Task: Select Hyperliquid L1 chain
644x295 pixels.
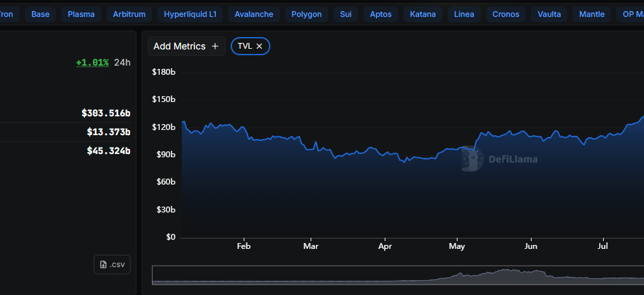Action: tap(190, 14)
